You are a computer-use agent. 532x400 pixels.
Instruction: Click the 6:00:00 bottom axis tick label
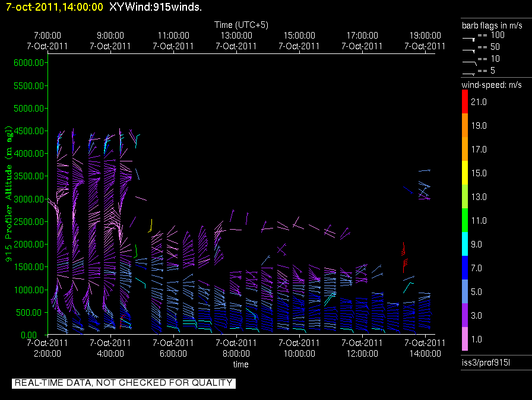click(x=173, y=354)
